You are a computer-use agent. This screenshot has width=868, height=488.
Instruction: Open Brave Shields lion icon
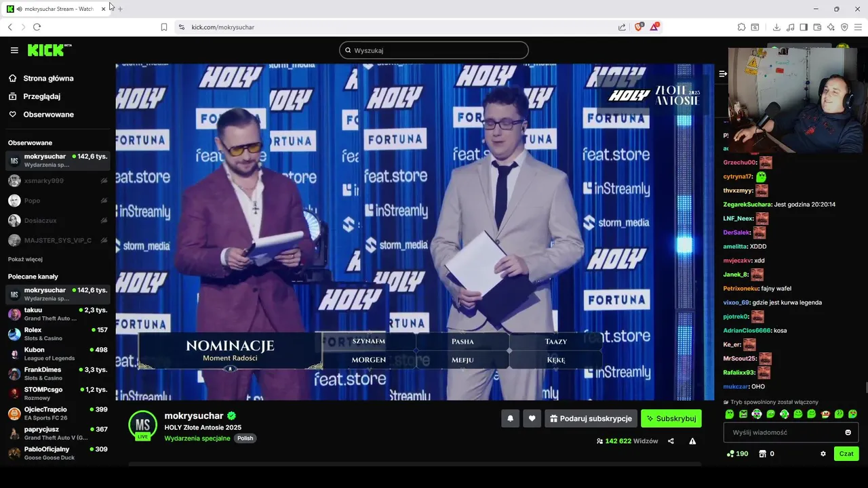(x=639, y=27)
